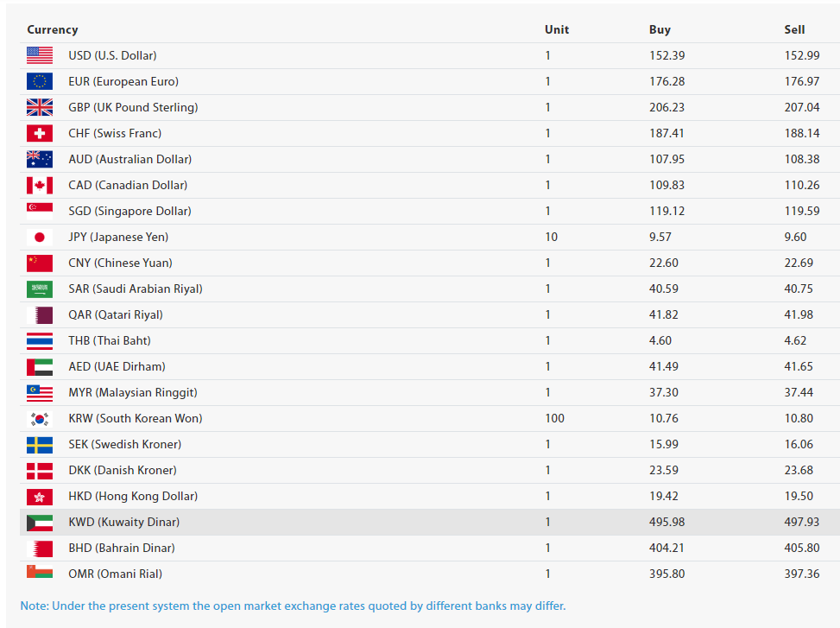Click the Unit column header
This screenshot has height=628, width=840.
click(557, 30)
